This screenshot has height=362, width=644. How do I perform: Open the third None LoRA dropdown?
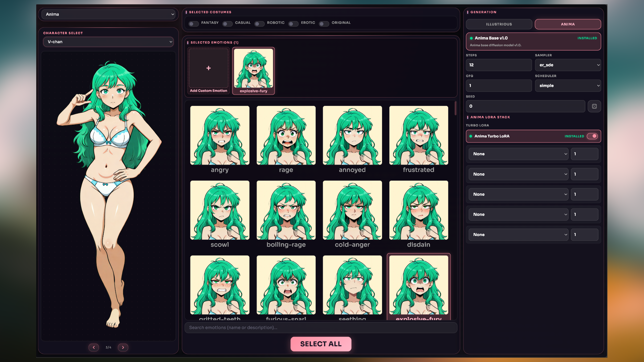tap(518, 194)
